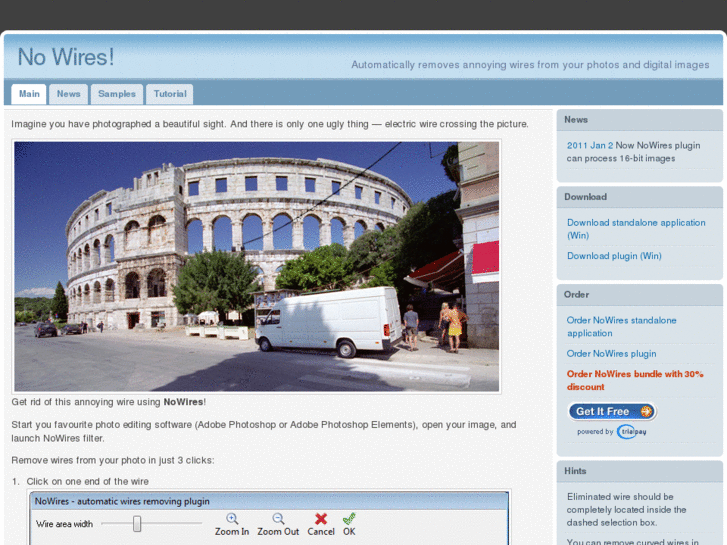
Task: Order NoWires standalone application link
Action: pos(621,327)
